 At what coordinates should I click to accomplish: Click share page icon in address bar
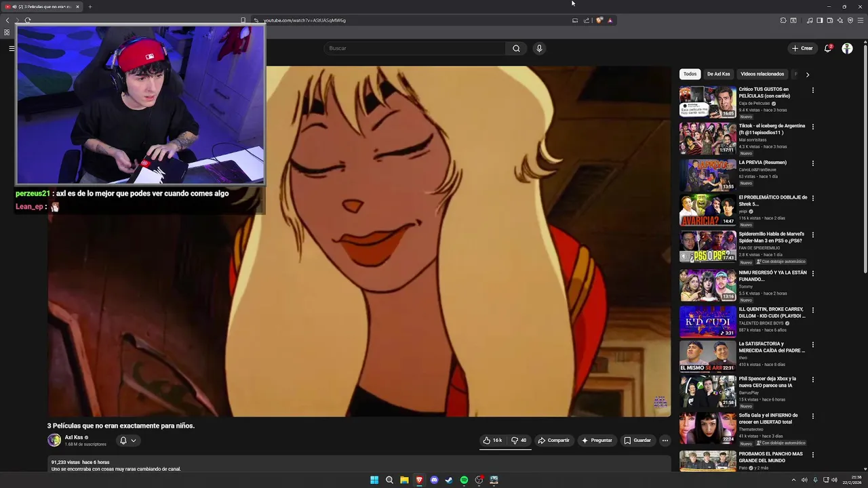pyautogui.click(x=587, y=20)
